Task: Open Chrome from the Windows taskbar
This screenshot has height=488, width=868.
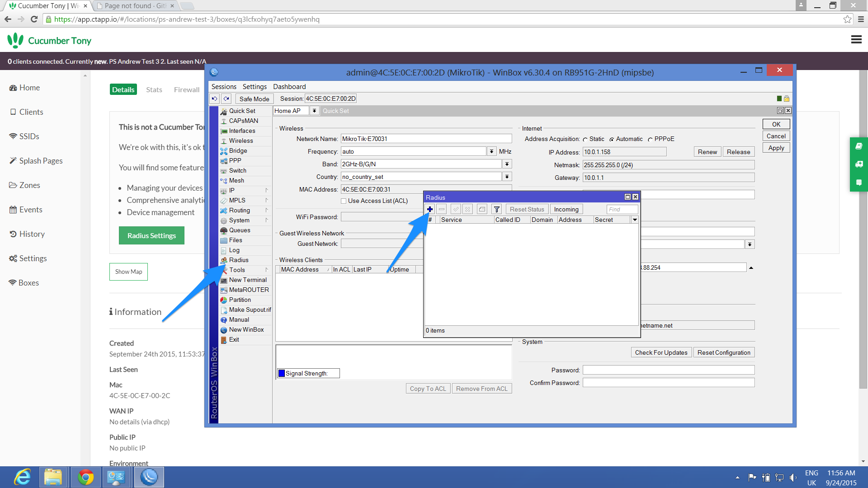Action: (85, 477)
